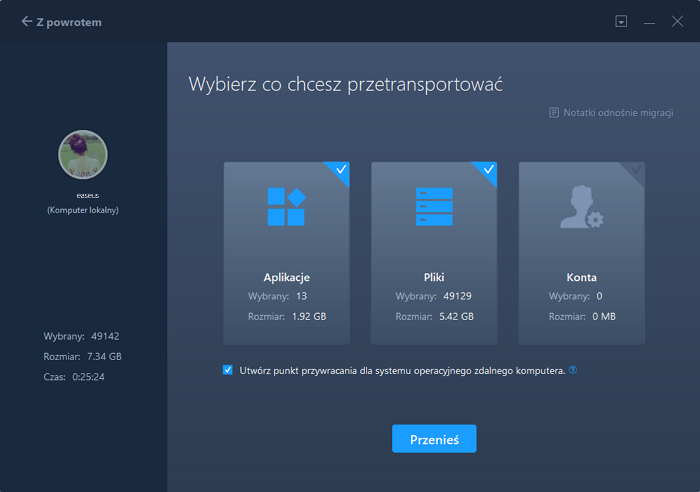Deselect the Aplikacje corner checkmark
This screenshot has height=492, width=700.
[341, 171]
